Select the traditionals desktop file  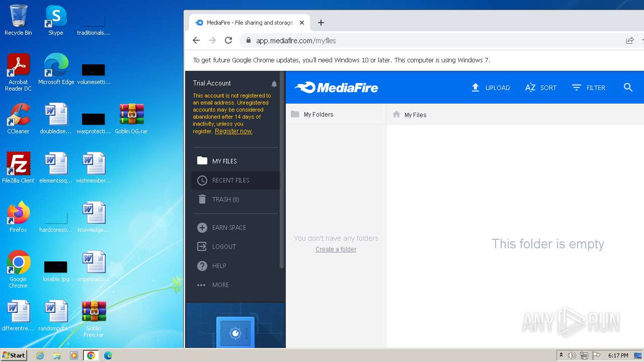click(94, 25)
